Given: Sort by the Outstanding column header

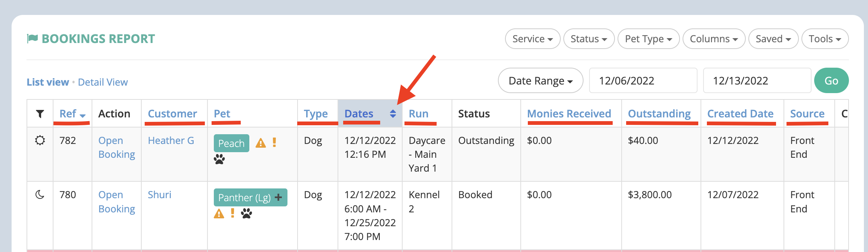Looking at the screenshot, I should click(659, 114).
